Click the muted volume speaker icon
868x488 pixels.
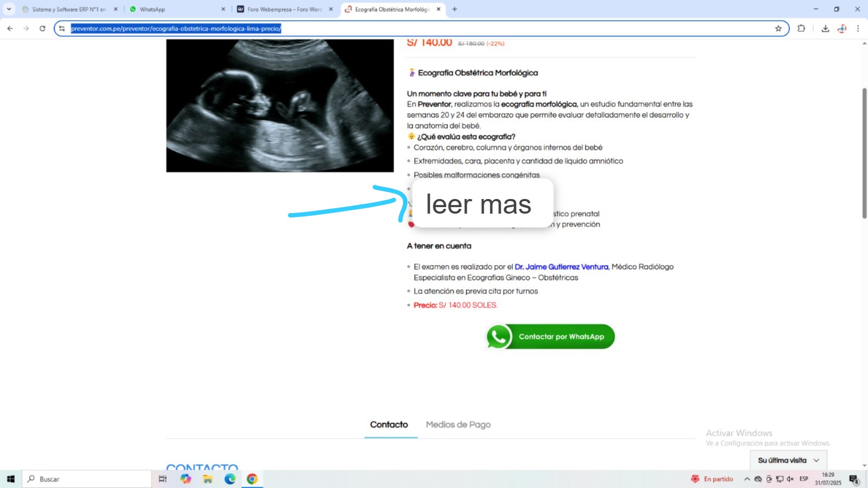790,479
